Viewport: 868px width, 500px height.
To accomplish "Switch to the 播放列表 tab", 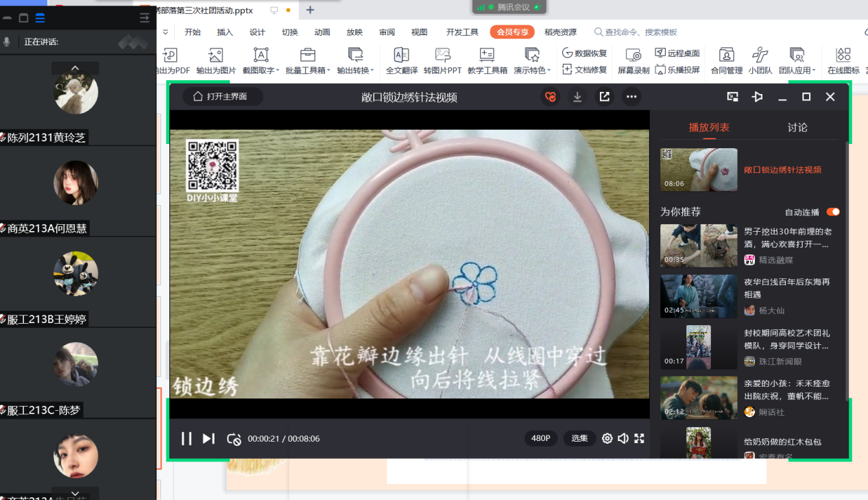I will 709,128.
